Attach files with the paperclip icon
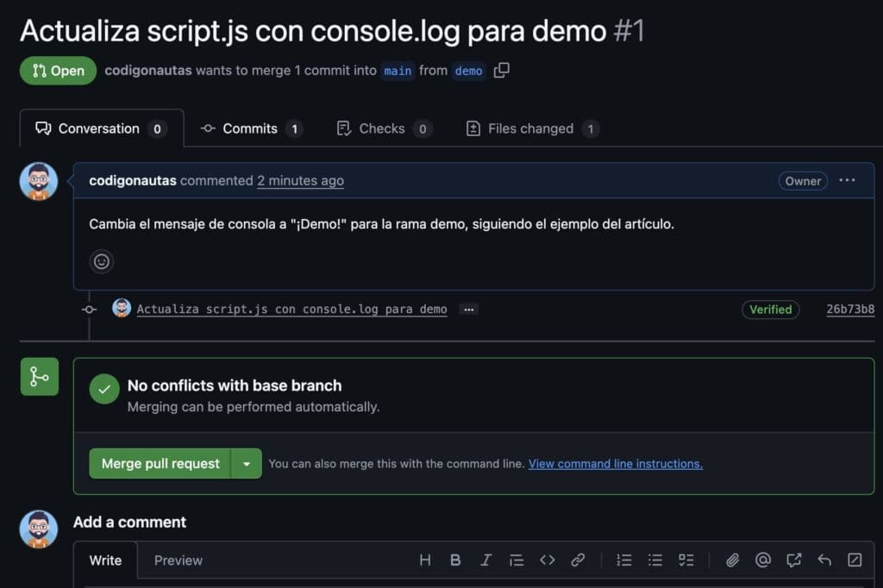The width and height of the screenshot is (883, 588). pyautogui.click(x=732, y=560)
